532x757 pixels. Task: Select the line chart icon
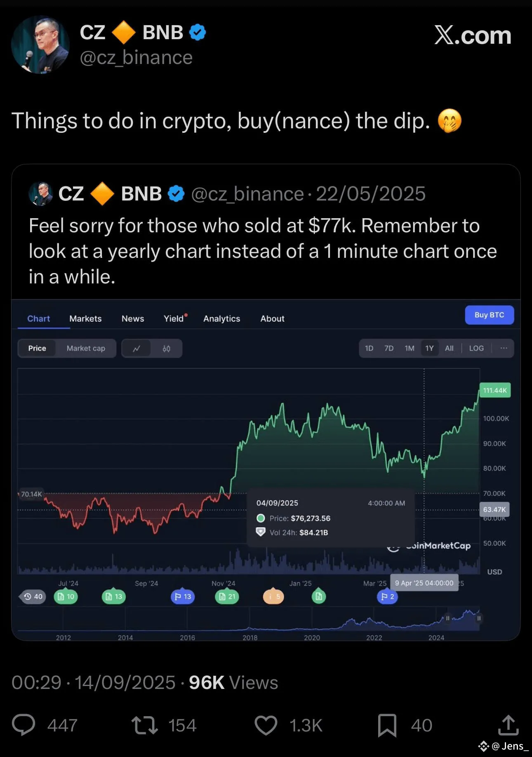click(137, 349)
